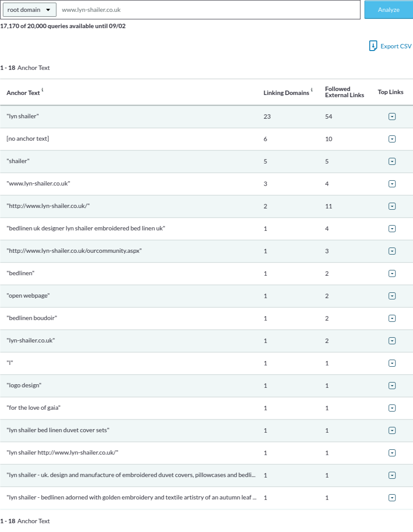
Task: Expand top links for "open webpage" row
Action: [392, 296]
